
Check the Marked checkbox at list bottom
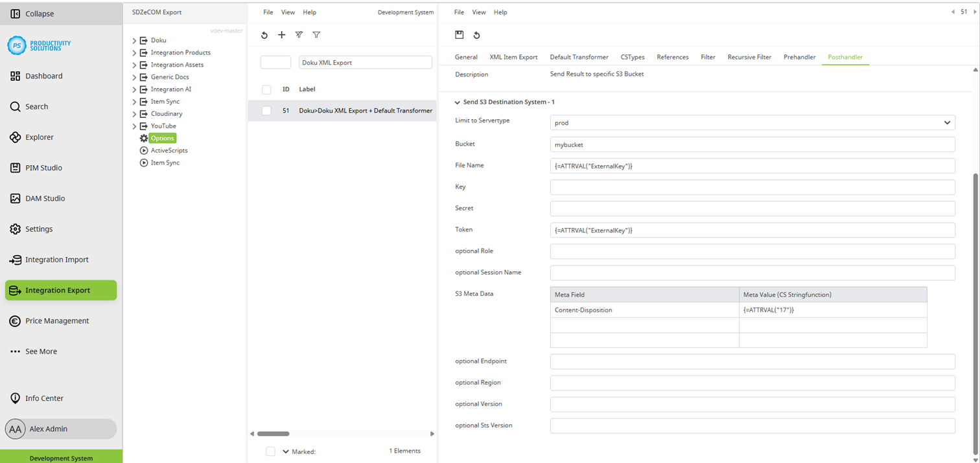[x=271, y=451]
